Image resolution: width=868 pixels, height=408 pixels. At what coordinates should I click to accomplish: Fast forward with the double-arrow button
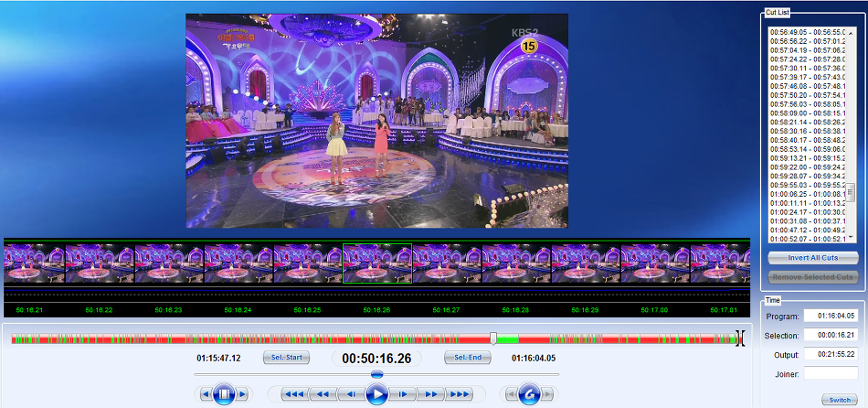[x=430, y=394]
